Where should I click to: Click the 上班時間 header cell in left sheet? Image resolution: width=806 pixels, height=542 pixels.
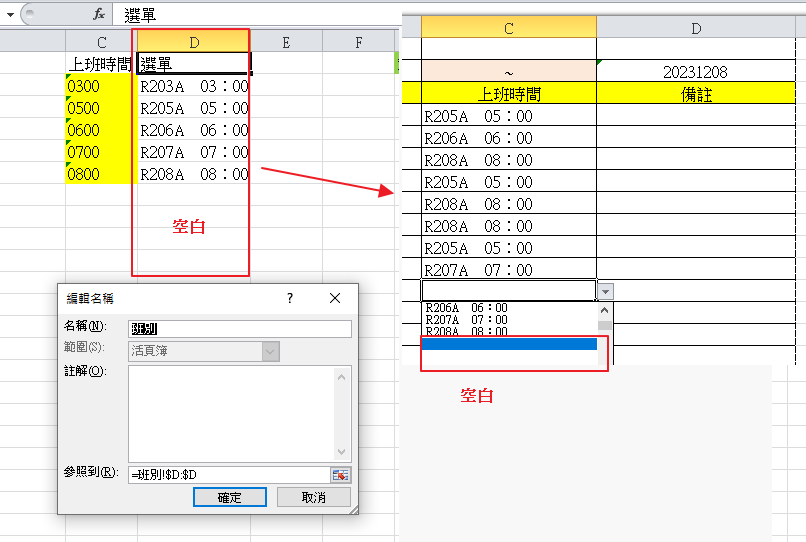tap(101, 64)
